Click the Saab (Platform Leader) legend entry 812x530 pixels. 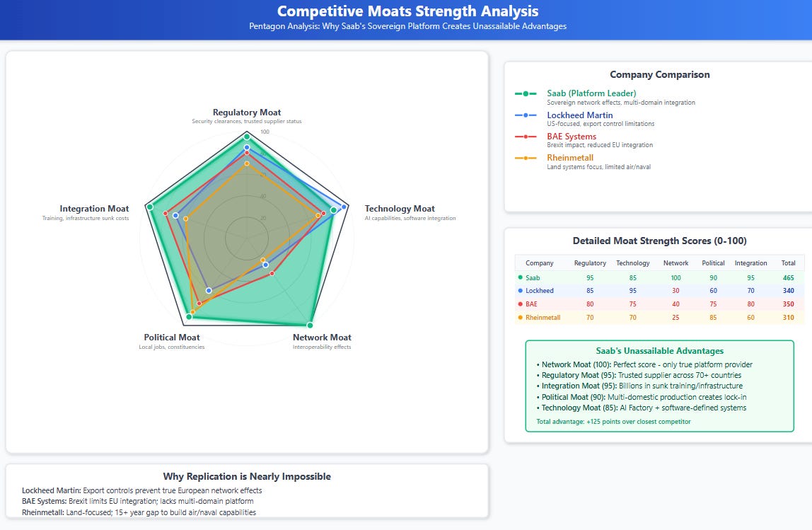click(604, 97)
